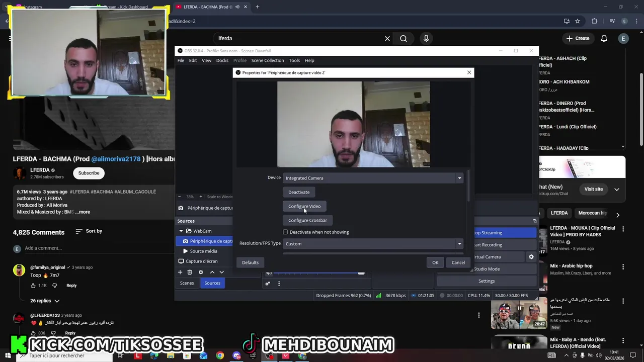Viewport: 644px width, 362px height.
Task: Open advanced audio properties gears icon
Action: [x=268, y=284]
